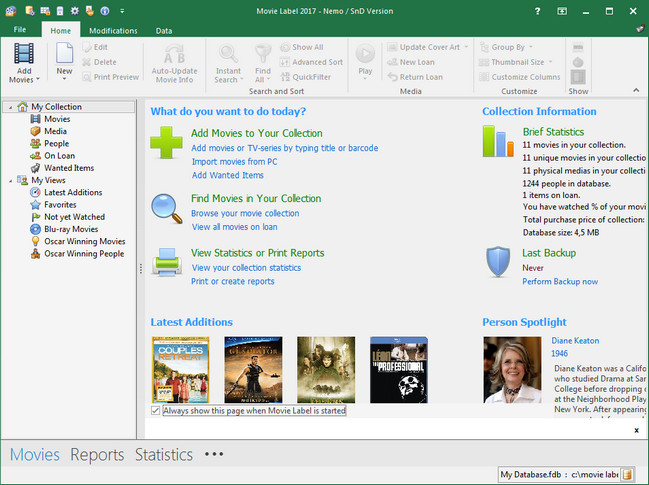Click the Auto-Update Movie Info icon
The width and height of the screenshot is (649, 485).
(174, 54)
